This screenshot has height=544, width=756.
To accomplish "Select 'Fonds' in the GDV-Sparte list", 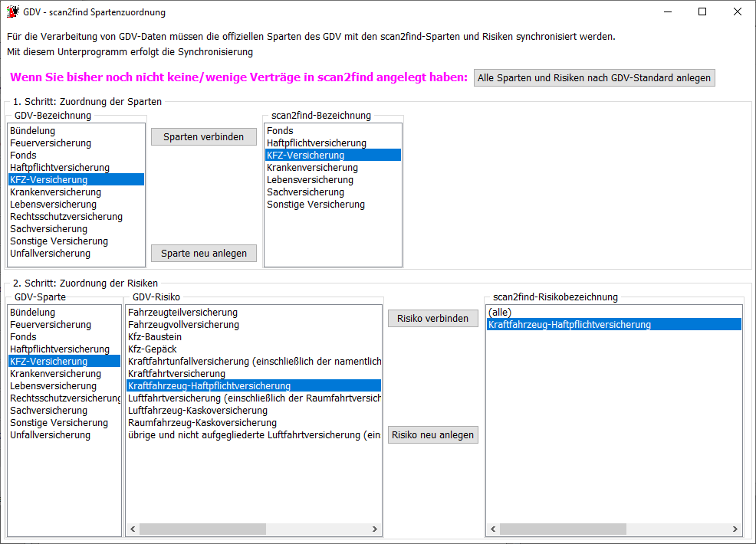I will pos(64,337).
